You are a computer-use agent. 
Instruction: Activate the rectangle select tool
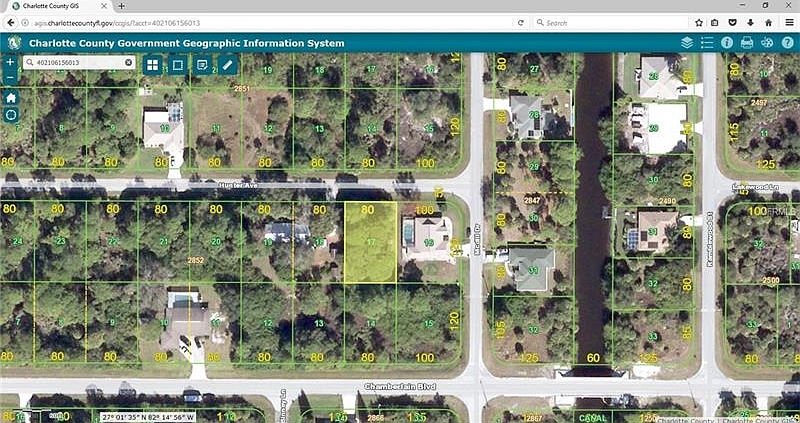(x=178, y=65)
